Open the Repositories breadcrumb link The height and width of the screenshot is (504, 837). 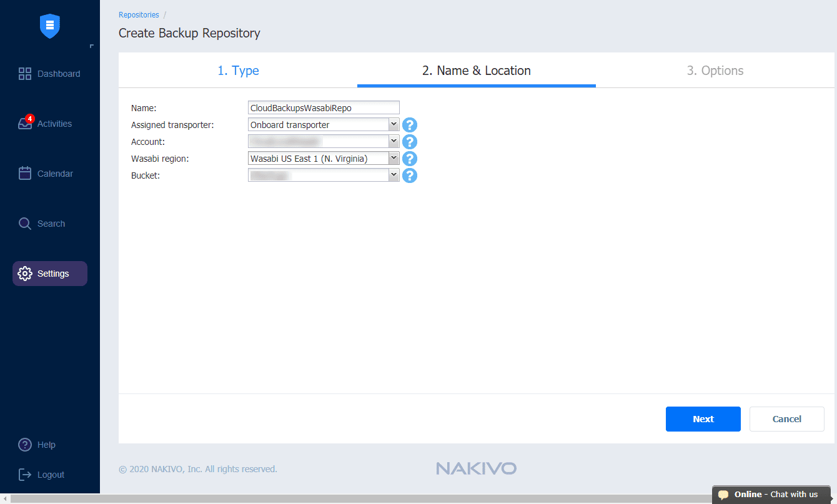139,14
